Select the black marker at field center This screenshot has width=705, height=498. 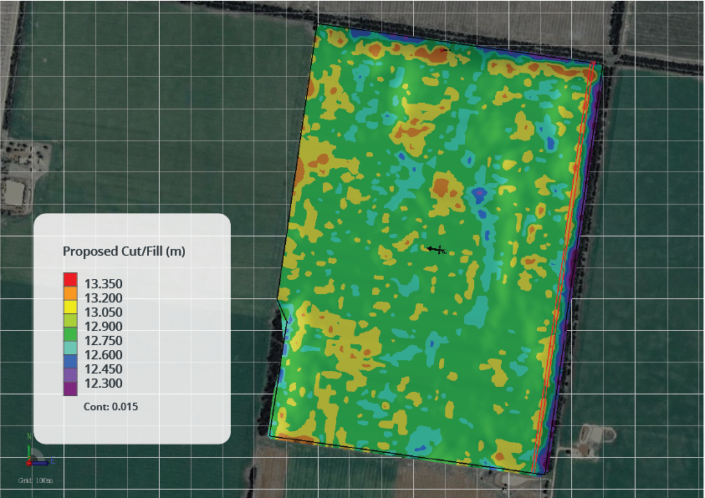tap(435, 248)
